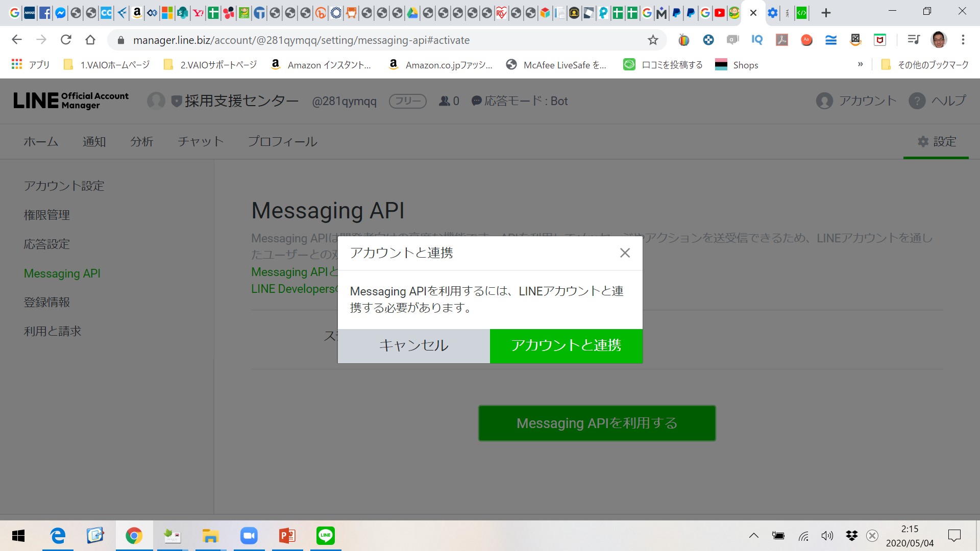Open the 2.VAIOサポートページ bookmark folder

click(210, 65)
